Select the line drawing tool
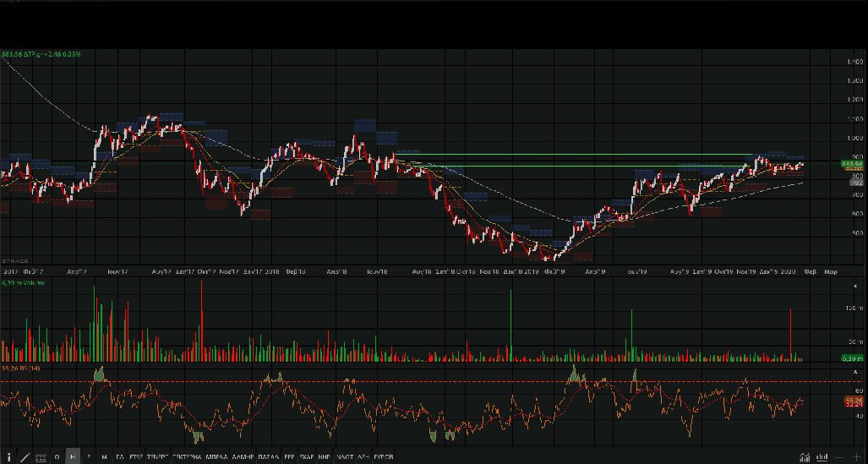 click(x=25, y=456)
